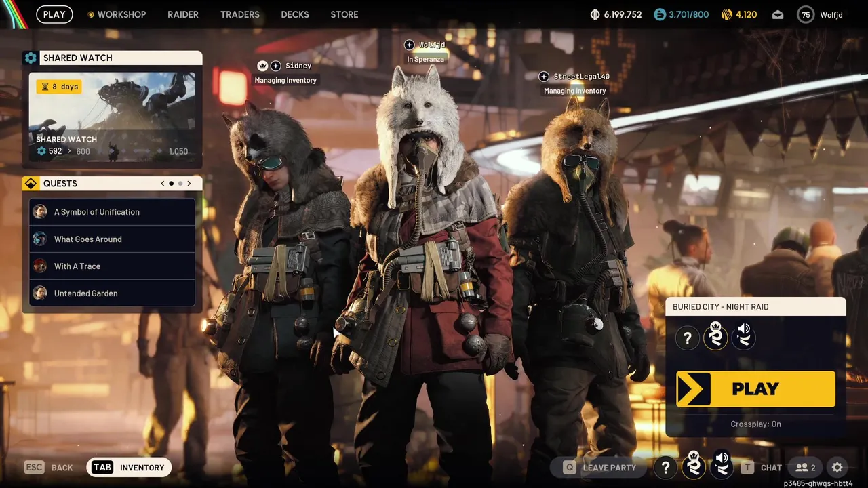Click the speaker raider emblem in Buried City panel
Screen dimensions: 868x488
pos(744,336)
